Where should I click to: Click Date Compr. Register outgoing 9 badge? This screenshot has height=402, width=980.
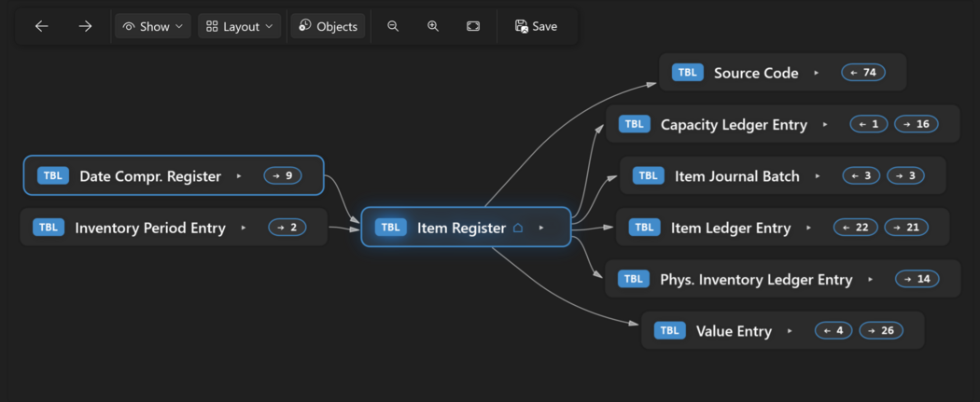coord(283,176)
